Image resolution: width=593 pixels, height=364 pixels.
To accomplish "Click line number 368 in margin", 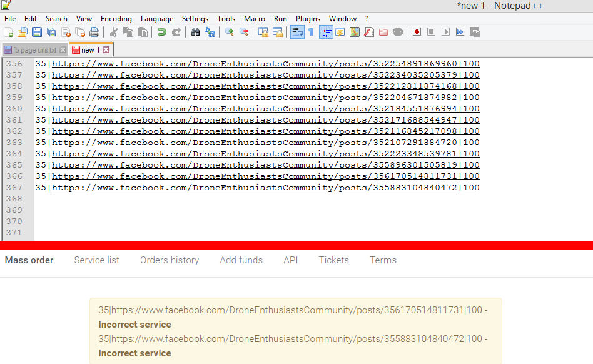I will (x=14, y=199).
